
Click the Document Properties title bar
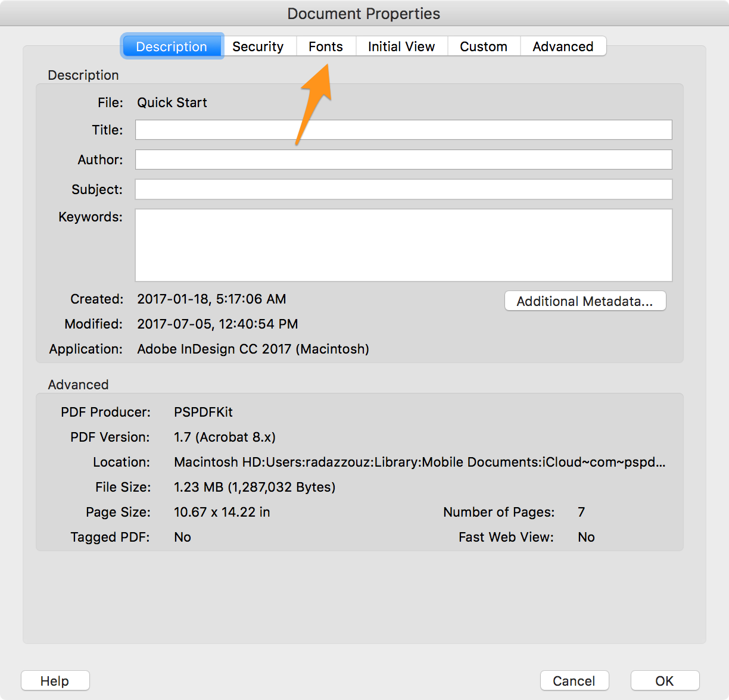(364, 13)
